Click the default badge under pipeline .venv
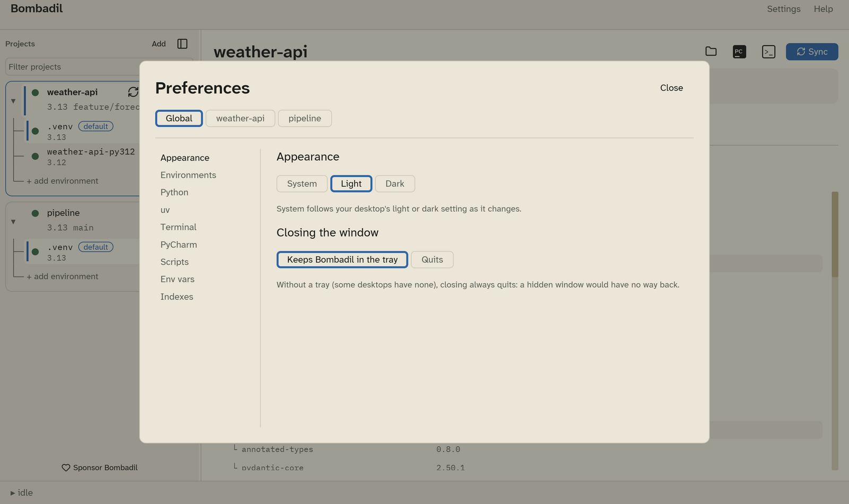 96,247
